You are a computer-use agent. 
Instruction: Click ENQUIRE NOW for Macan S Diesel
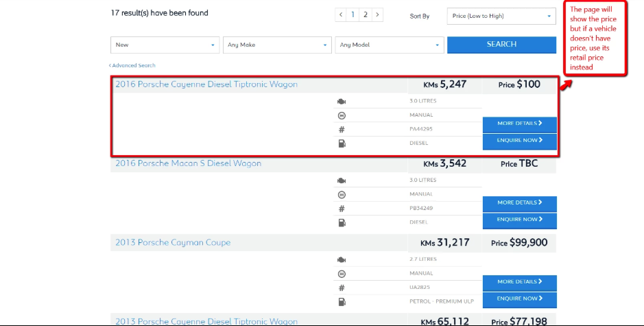point(520,221)
